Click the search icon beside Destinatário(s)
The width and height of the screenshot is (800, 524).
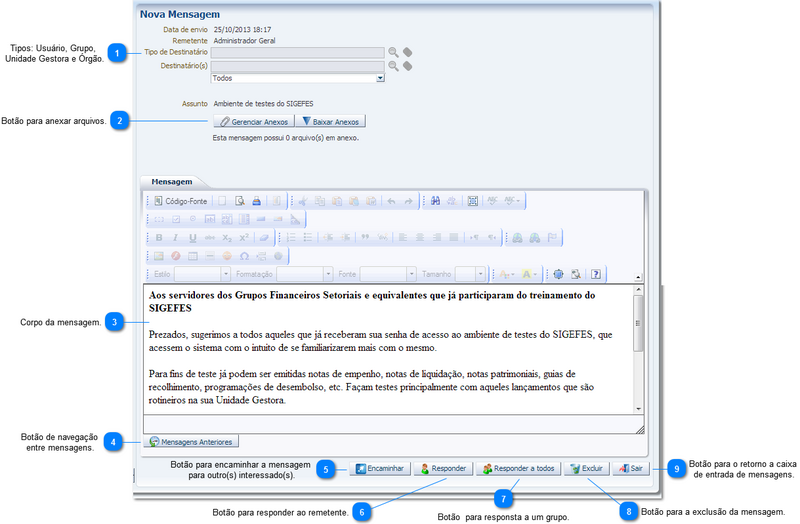point(393,66)
